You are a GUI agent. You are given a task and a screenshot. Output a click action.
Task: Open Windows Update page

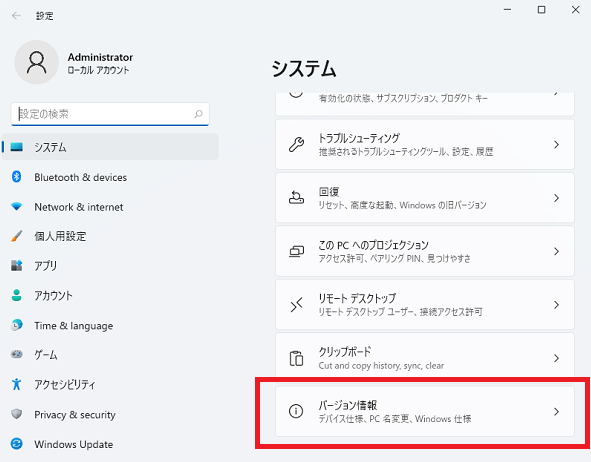(110, 444)
